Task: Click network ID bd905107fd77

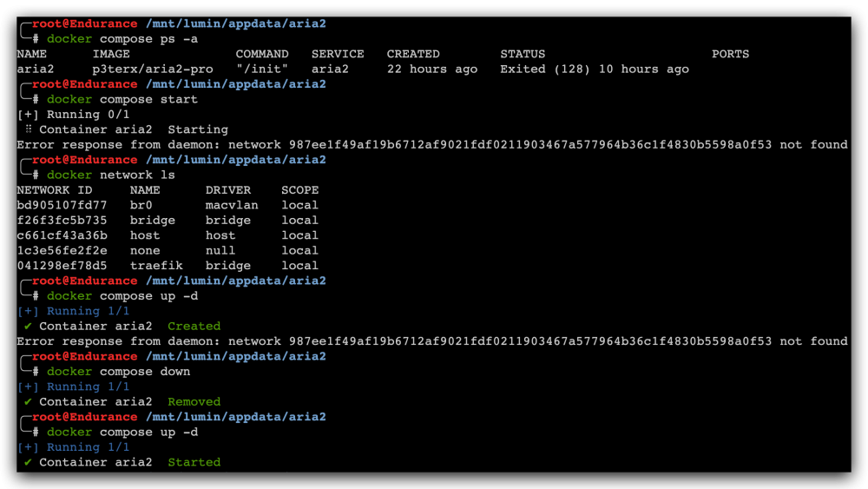Action: click(62, 205)
